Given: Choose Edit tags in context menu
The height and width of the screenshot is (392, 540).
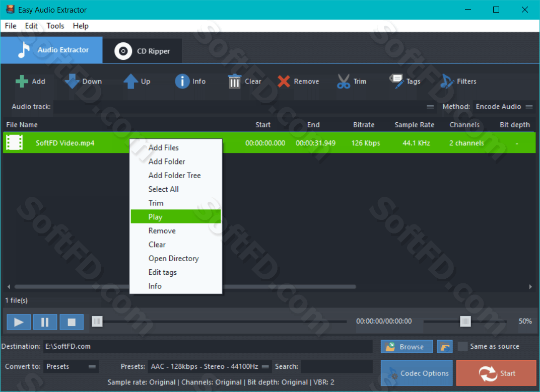Looking at the screenshot, I should click(x=176, y=272).
